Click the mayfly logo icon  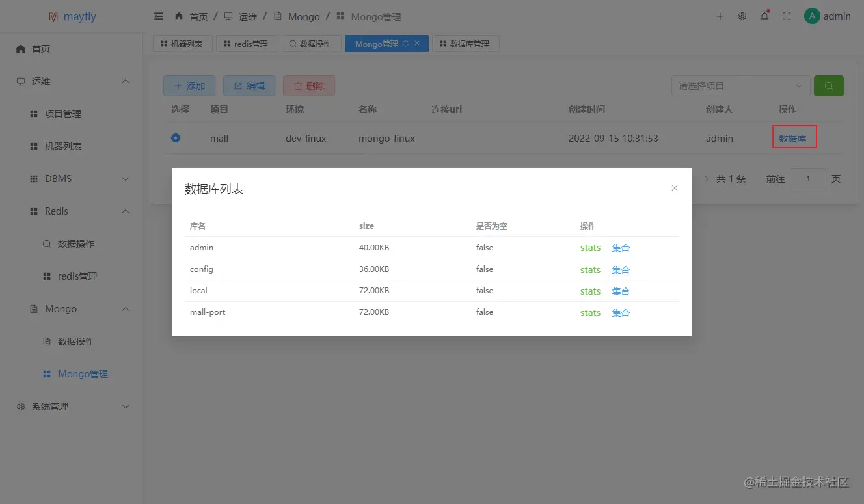click(53, 17)
